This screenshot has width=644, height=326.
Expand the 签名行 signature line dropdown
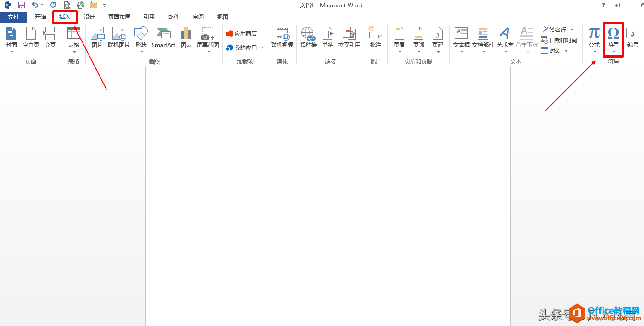(x=572, y=30)
